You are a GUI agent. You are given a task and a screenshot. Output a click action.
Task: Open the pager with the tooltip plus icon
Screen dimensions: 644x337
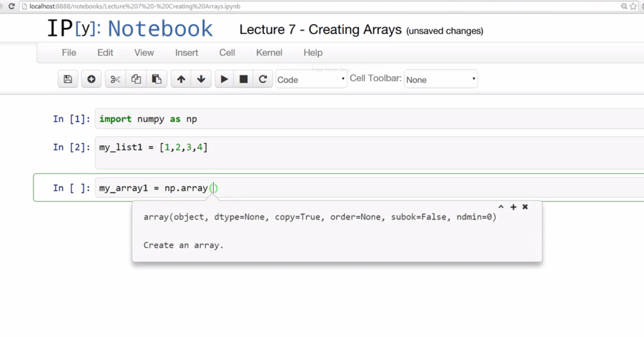(513, 207)
